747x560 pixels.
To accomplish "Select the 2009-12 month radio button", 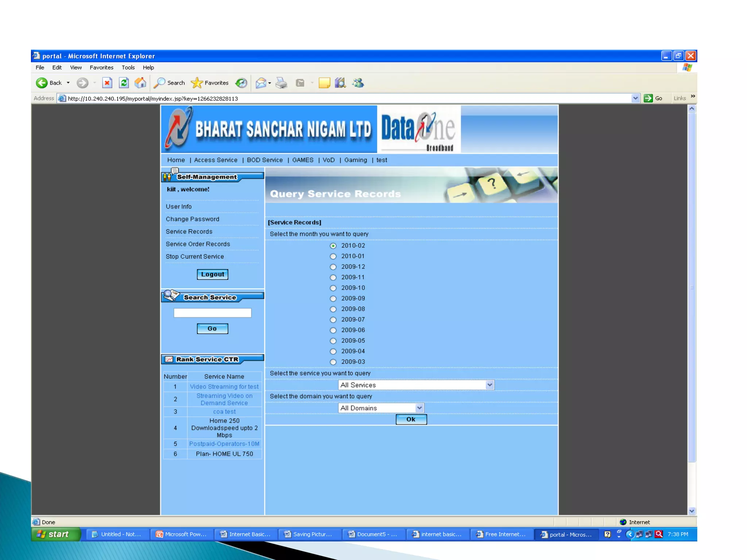I will [x=333, y=267].
